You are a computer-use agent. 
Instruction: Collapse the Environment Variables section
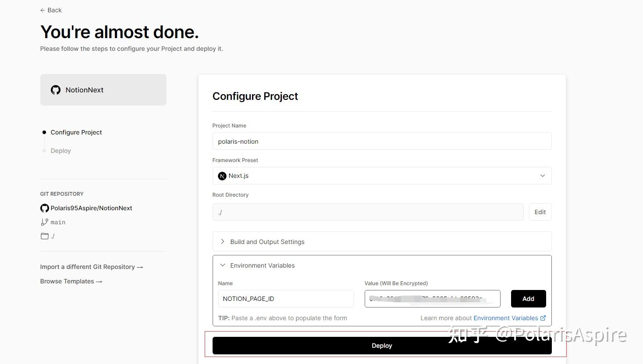click(262, 265)
